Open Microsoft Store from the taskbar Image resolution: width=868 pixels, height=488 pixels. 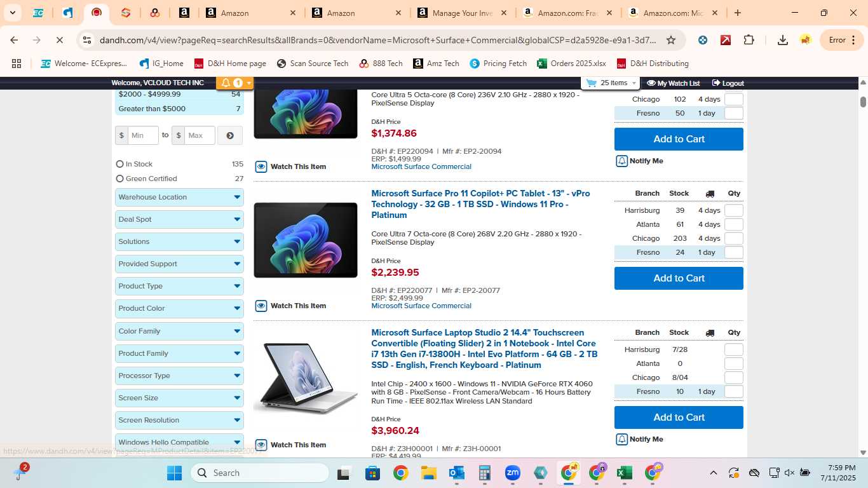click(x=372, y=473)
